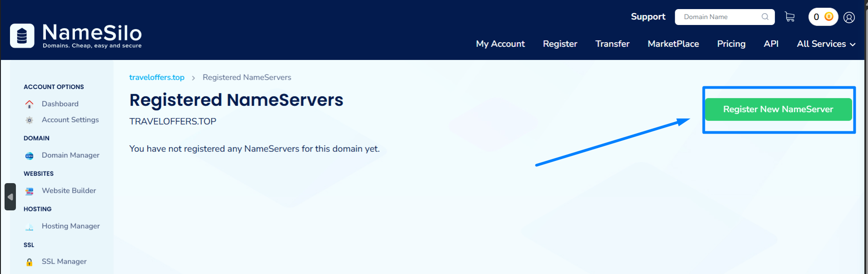The width and height of the screenshot is (868, 274).
Task: Open the Pricing menu item
Action: point(731,44)
